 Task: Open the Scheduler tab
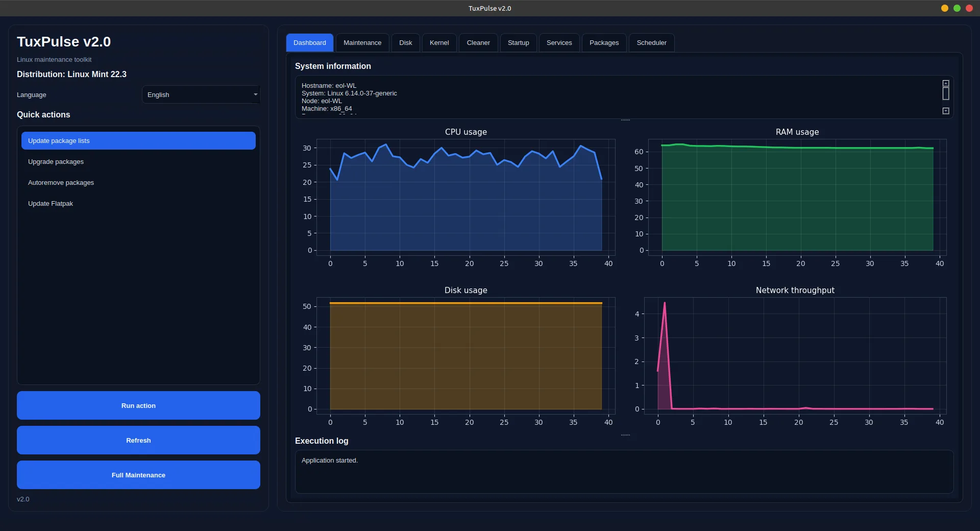[x=651, y=43]
